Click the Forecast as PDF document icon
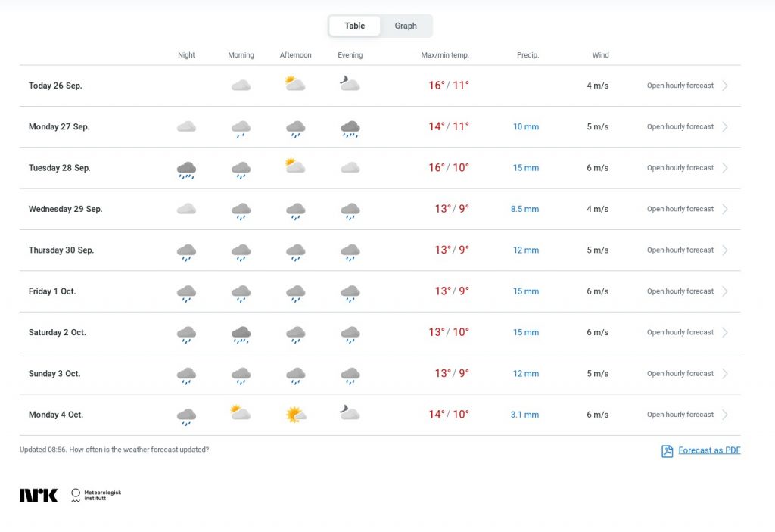This screenshot has width=775, height=532. (668, 451)
